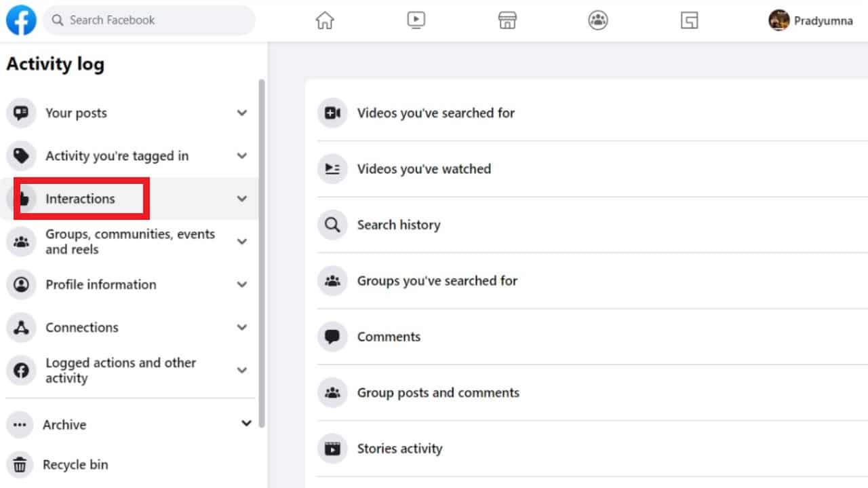Open the Home feed icon
868x488 pixels.
(x=325, y=20)
